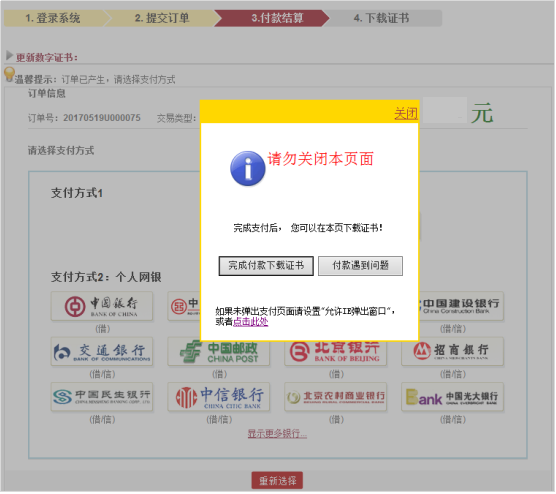Select Bank of China payment logo
The image size is (556, 494).
102,306
